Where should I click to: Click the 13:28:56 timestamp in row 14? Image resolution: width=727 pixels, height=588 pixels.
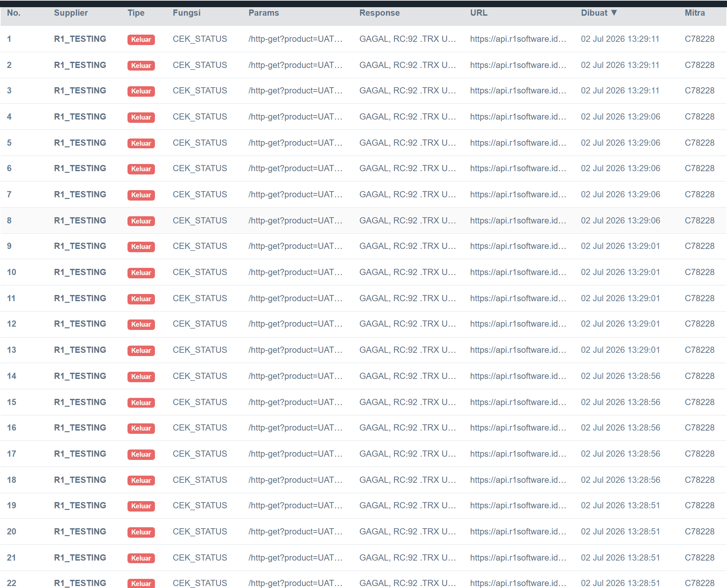click(620, 376)
